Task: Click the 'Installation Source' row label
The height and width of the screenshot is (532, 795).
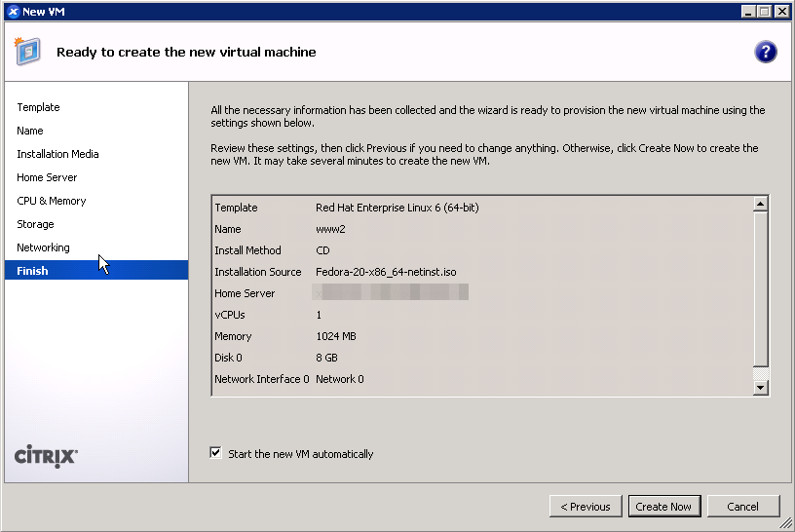Action: click(258, 272)
